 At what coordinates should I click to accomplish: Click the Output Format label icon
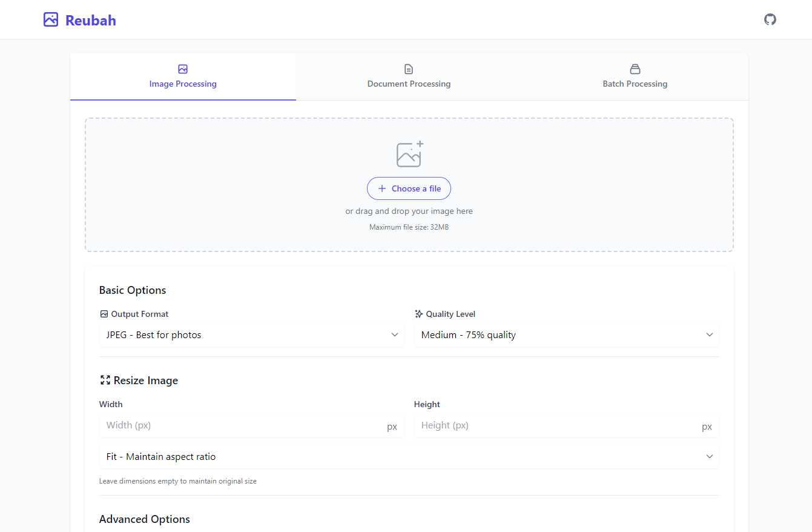[x=104, y=314]
